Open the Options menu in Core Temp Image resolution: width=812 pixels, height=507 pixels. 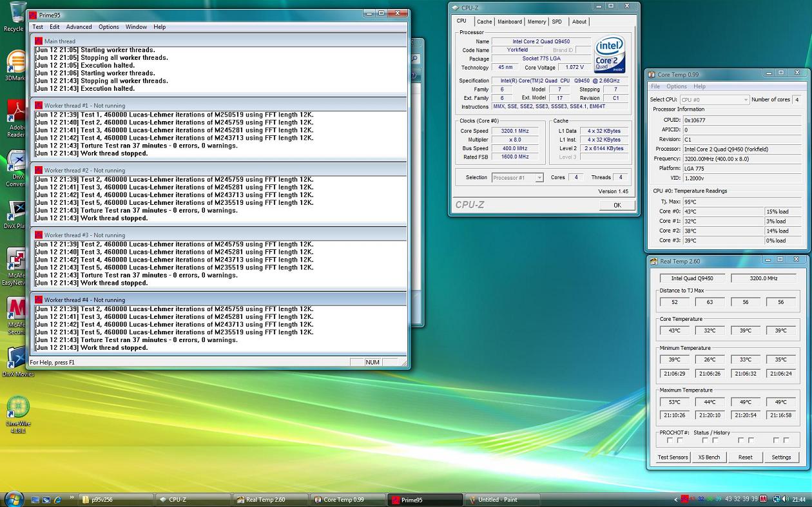tap(676, 86)
